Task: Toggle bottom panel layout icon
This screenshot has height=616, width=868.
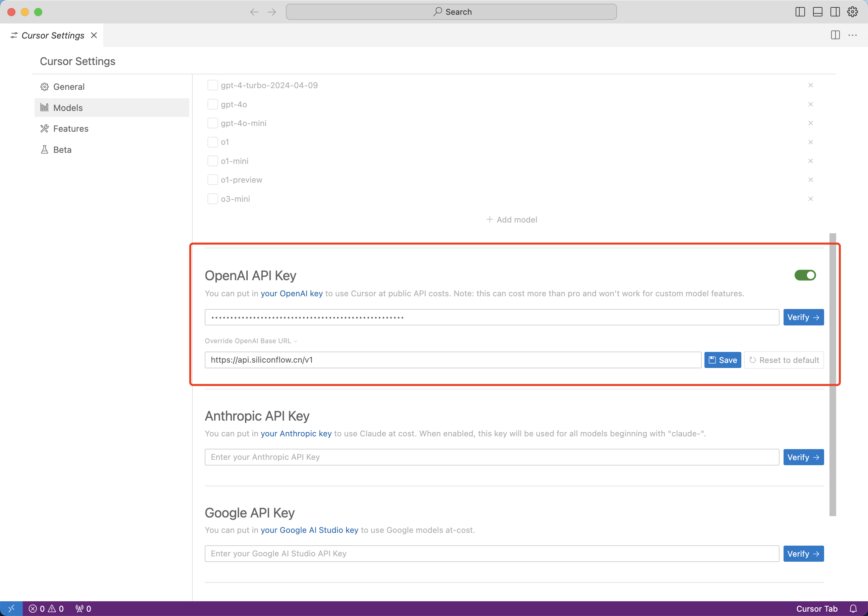Action: coord(818,12)
